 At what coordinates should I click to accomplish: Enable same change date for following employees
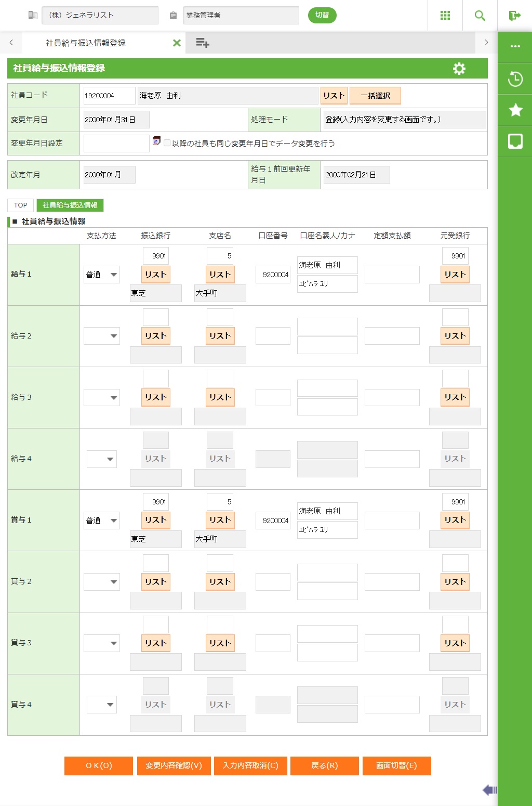click(x=167, y=143)
